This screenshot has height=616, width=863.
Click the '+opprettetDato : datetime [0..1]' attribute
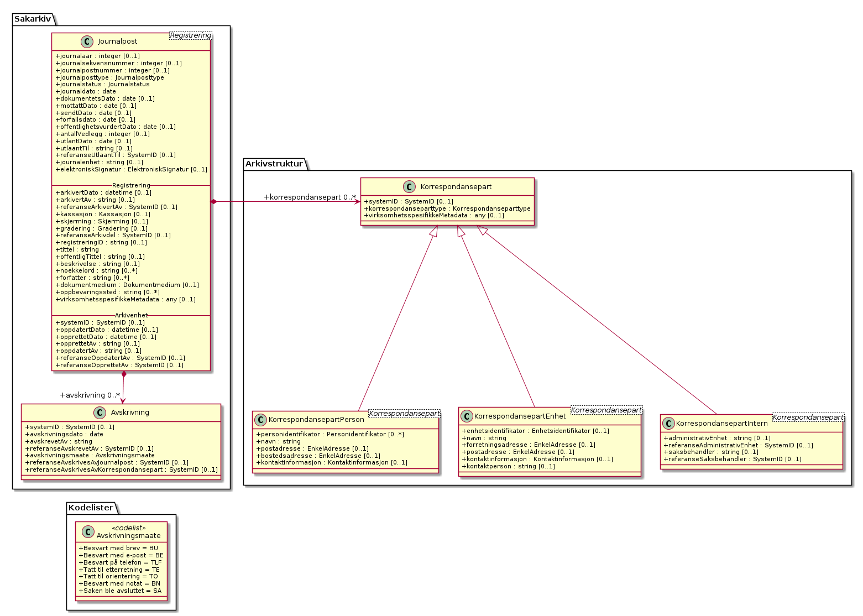(x=106, y=337)
